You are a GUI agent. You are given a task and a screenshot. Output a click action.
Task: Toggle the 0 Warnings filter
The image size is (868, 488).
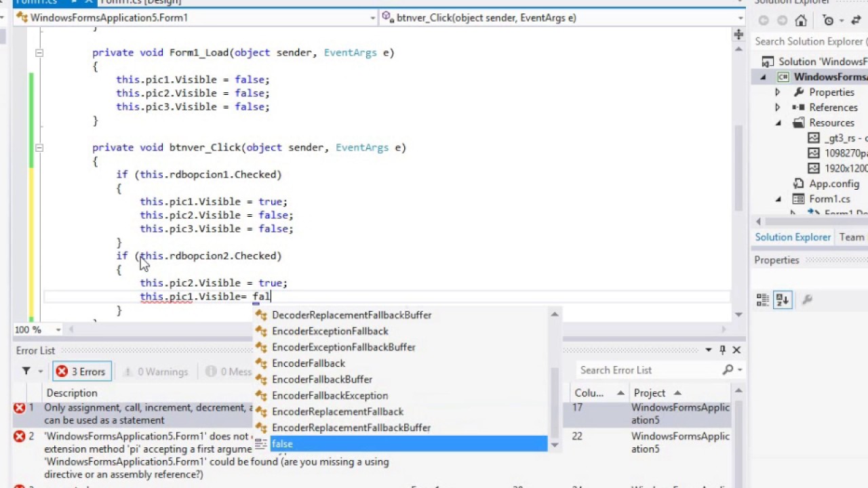point(155,371)
